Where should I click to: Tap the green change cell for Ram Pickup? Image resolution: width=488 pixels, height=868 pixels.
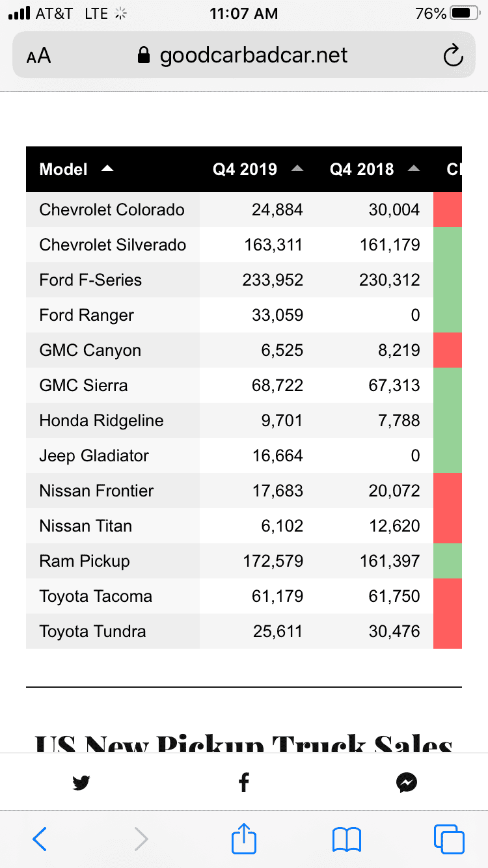point(448,561)
